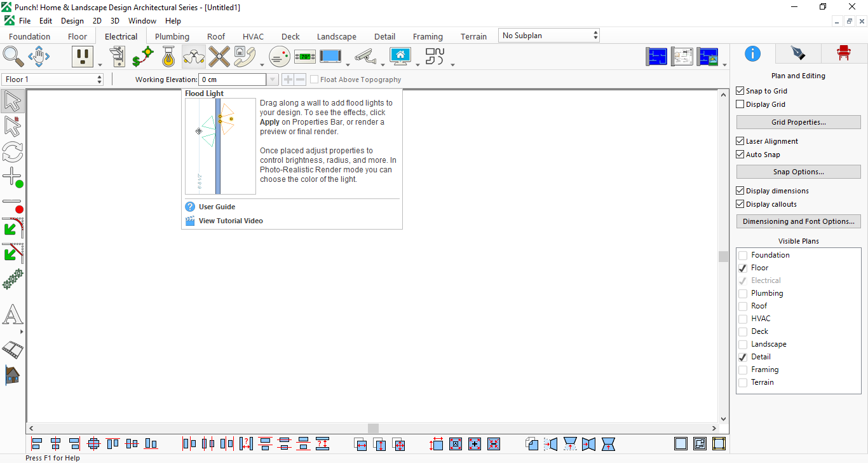Screen dimensions: 868x463
Task: Enable Display Grid checkbox
Action: click(x=740, y=104)
